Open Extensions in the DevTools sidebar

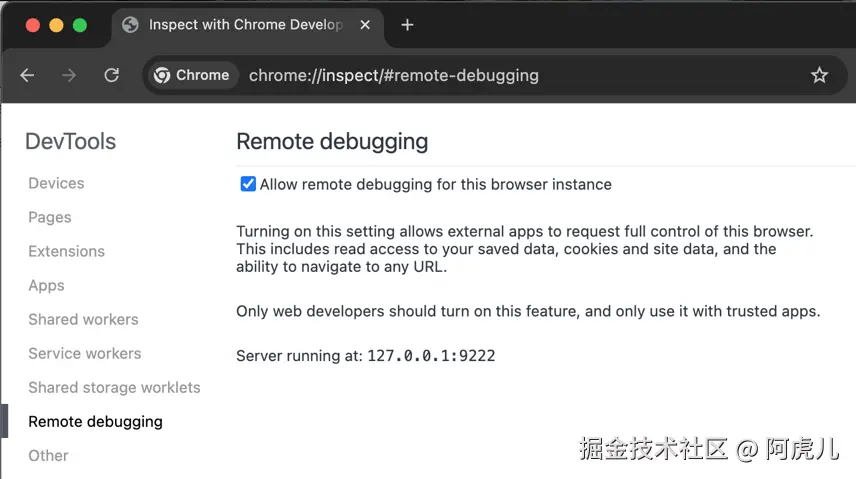coord(66,251)
